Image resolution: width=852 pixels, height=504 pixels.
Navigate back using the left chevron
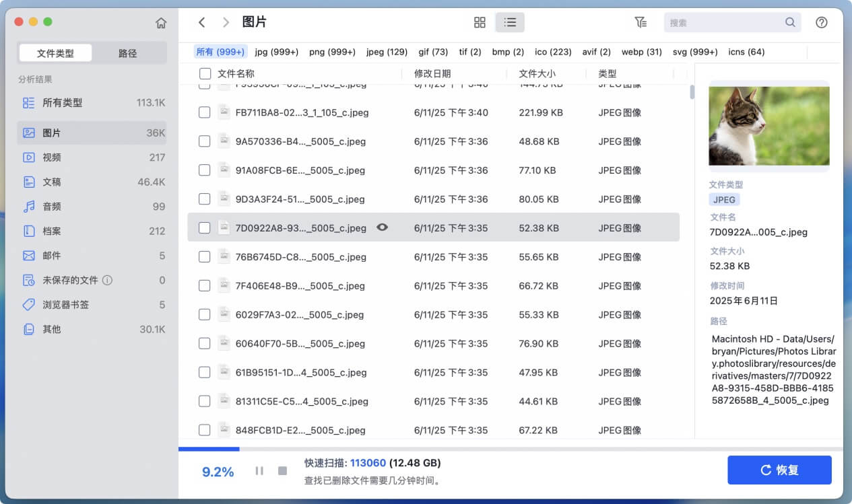(x=201, y=22)
